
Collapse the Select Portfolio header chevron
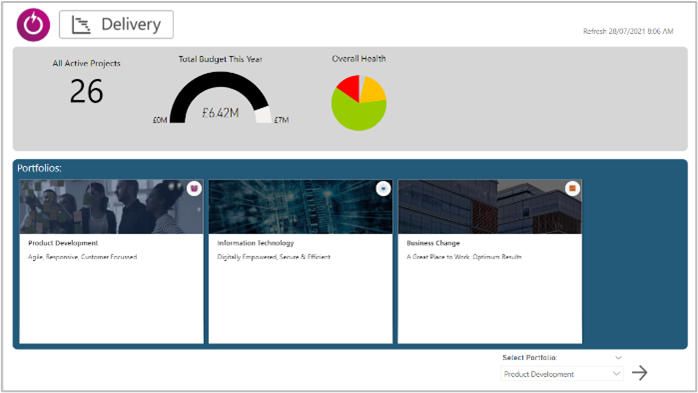tap(618, 357)
